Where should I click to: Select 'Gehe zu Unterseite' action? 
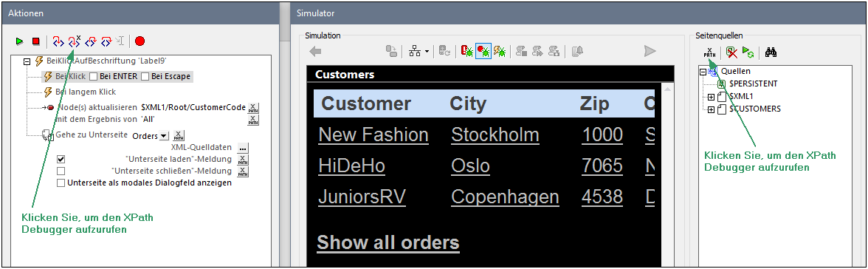pyautogui.click(x=92, y=135)
